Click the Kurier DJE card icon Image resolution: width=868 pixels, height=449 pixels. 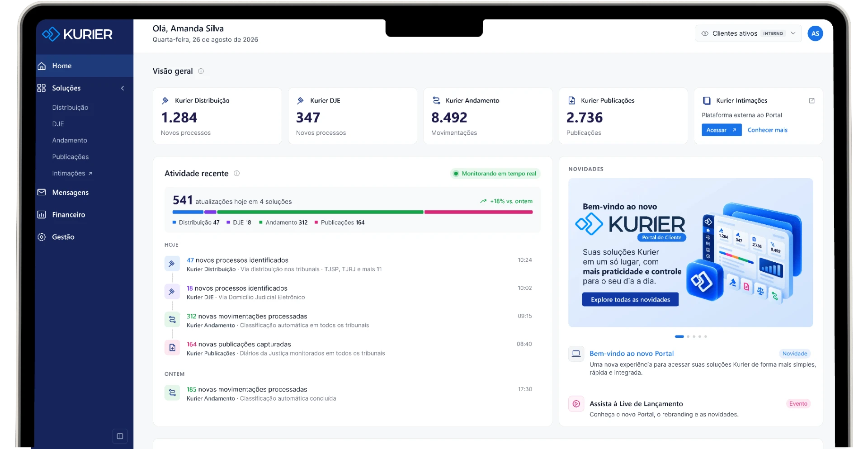point(301,100)
